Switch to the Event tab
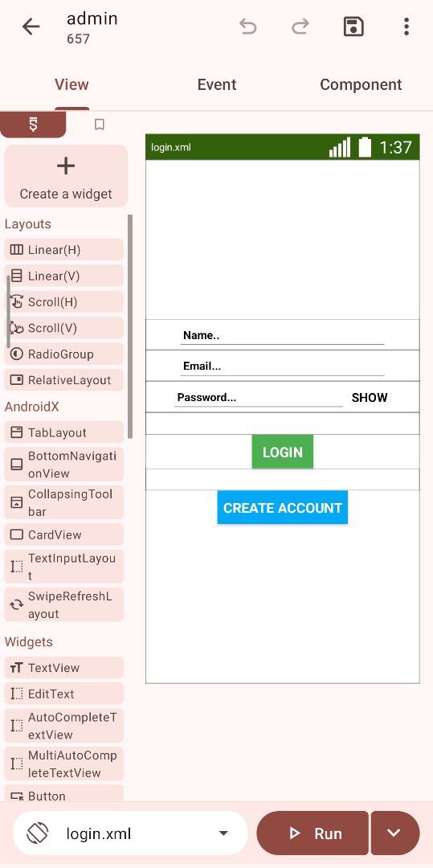Image resolution: width=433 pixels, height=868 pixels. pos(217,84)
